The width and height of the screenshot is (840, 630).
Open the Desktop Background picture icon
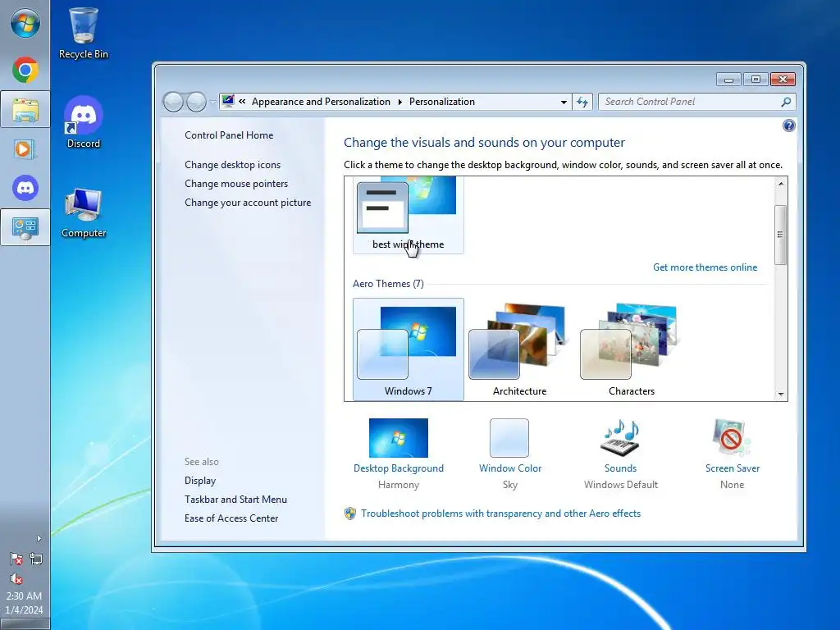tap(399, 438)
